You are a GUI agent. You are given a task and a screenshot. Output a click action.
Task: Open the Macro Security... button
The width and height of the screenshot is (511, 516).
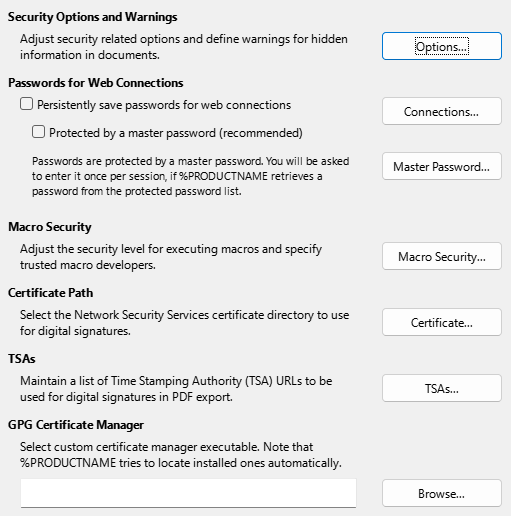[442, 256]
